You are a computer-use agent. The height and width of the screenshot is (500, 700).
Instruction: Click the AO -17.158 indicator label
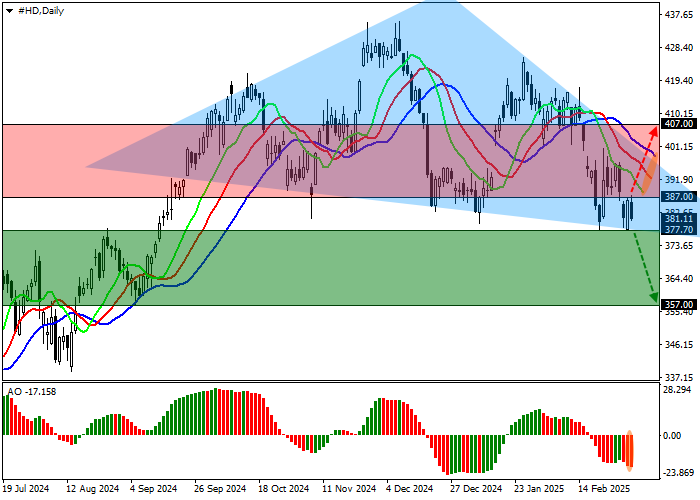click(31, 391)
